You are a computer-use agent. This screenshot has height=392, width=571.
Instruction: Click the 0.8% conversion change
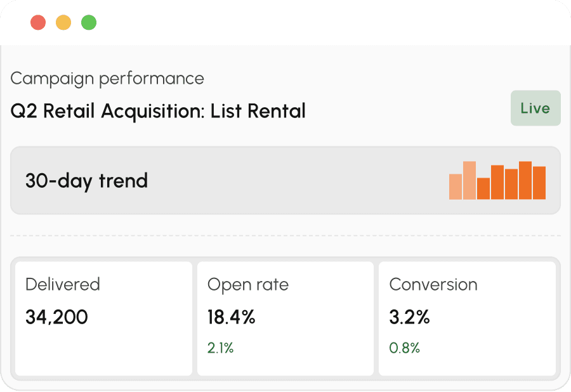coord(404,348)
